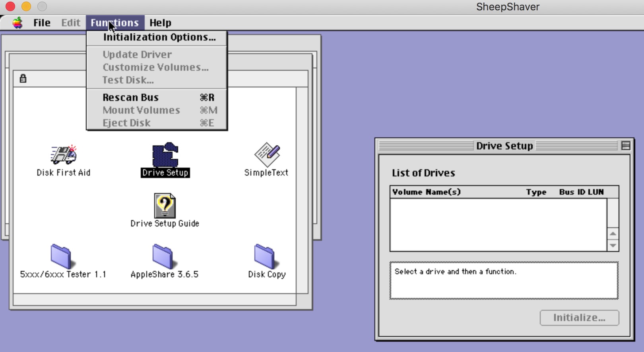Click the 'Select a drive' status message

point(455,272)
